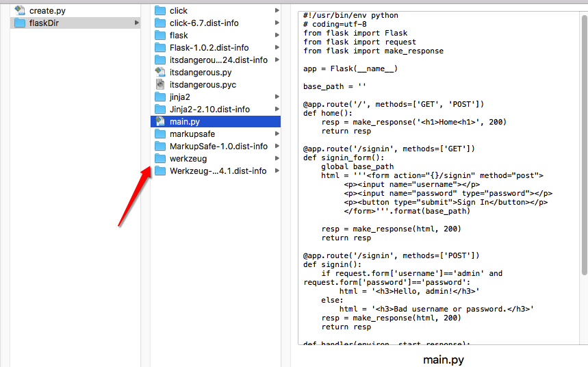Expand flaskDir via its arrow
The image size is (588, 367).
136,23
